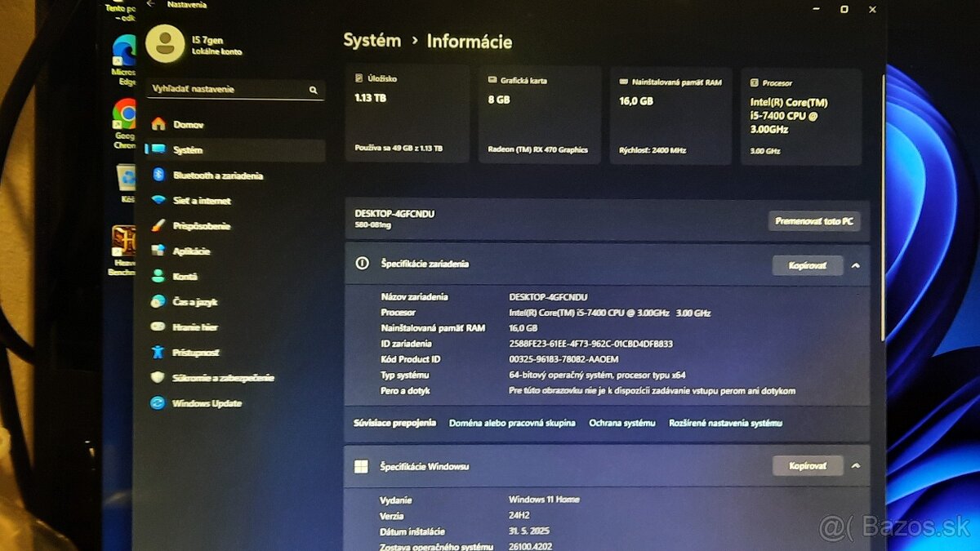The image size is (980, 551).
Task: Click the Windows logo in Špecifikácie Windowsu
Action: (360, 467)
